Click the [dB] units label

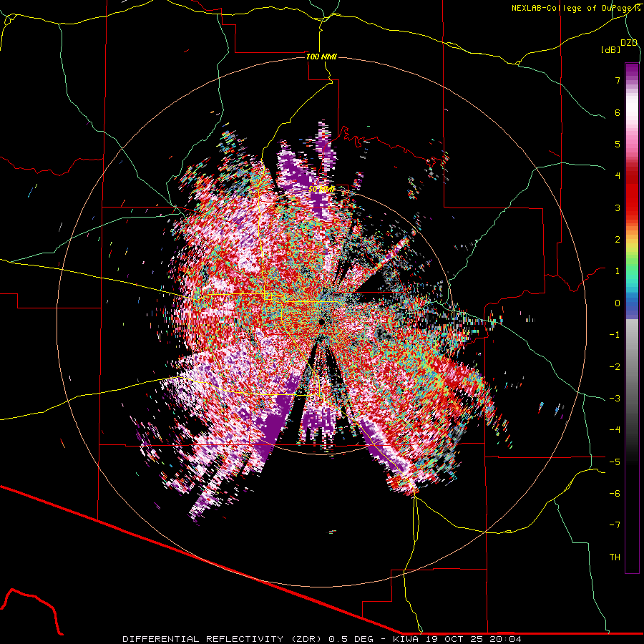(x=610, y=50)
